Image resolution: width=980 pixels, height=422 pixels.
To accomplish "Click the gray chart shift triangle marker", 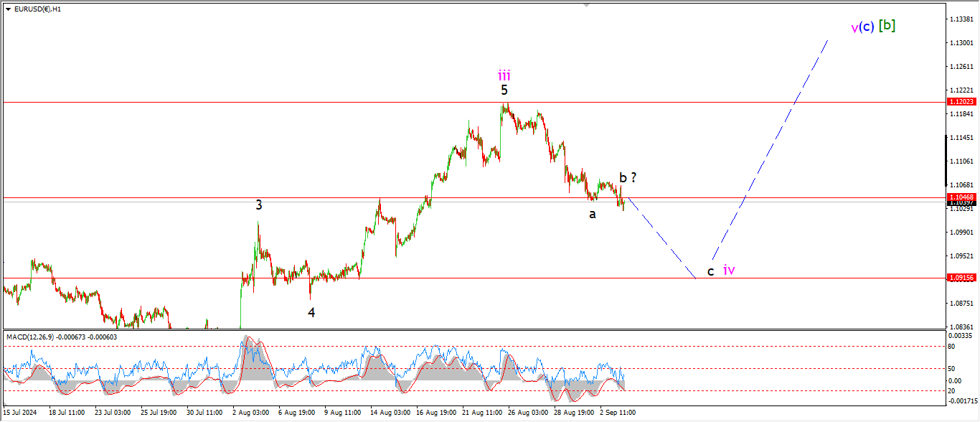I will coord(588,5).
